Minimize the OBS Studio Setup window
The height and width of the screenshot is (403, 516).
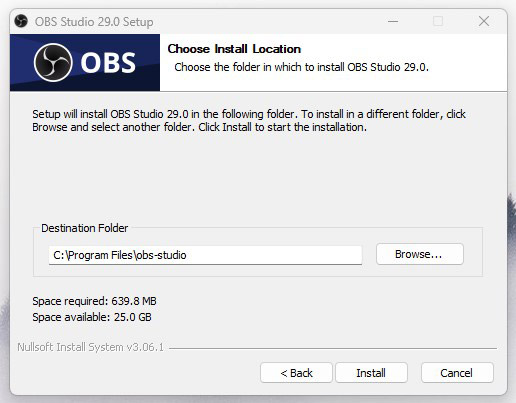click(x=393, y=21)
